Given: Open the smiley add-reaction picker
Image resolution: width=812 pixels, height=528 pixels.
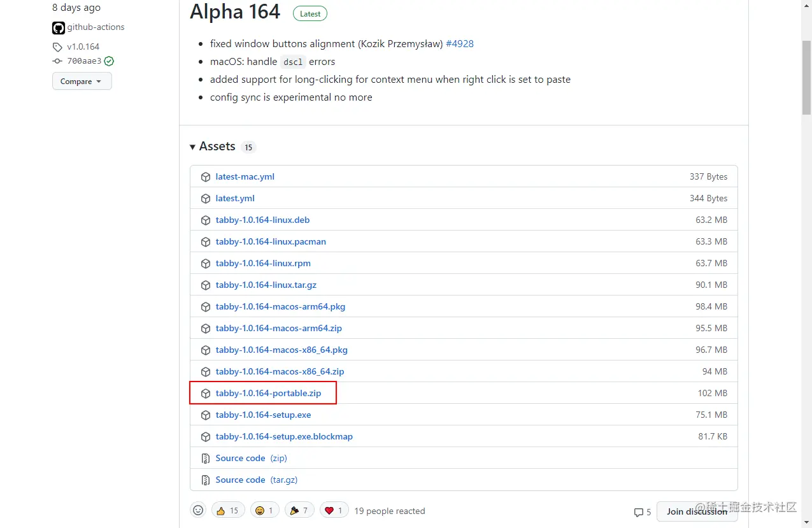Looking at the screenshot, I should [198, 510].
